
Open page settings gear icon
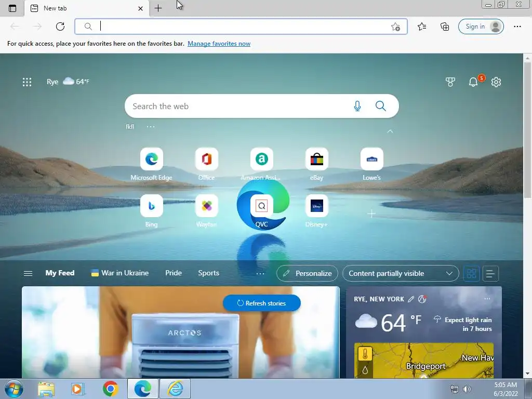click(x=496, y=82)
